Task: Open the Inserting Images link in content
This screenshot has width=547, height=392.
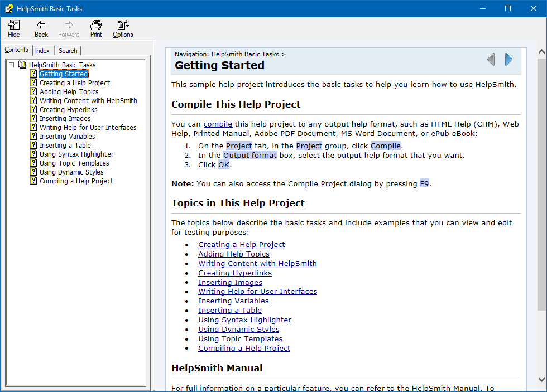Action: coord(230,282)
